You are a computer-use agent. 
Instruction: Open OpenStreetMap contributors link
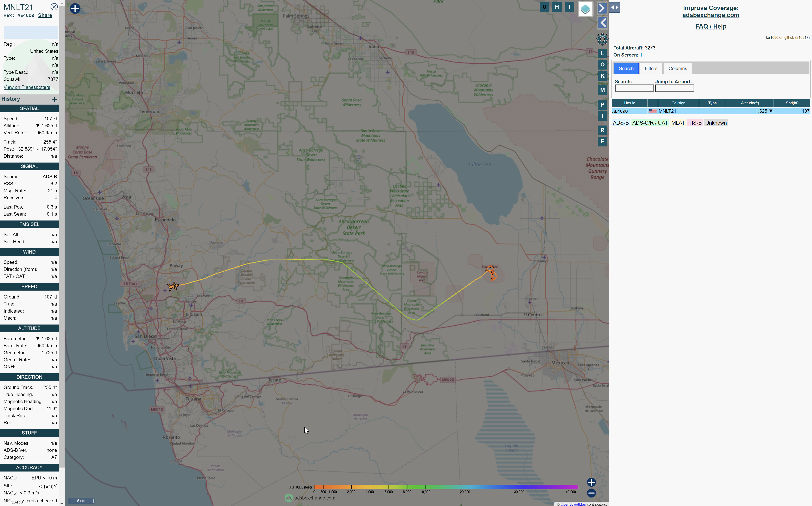point(573,504)
